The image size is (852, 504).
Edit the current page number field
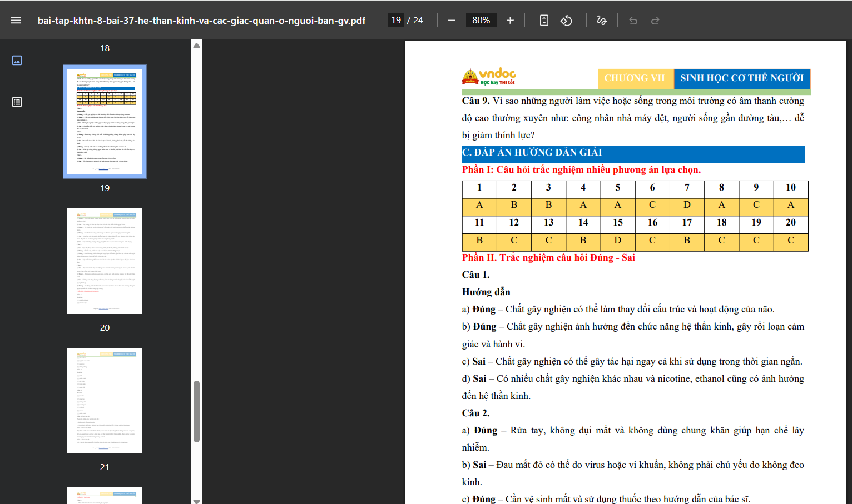tap(396, 21)
